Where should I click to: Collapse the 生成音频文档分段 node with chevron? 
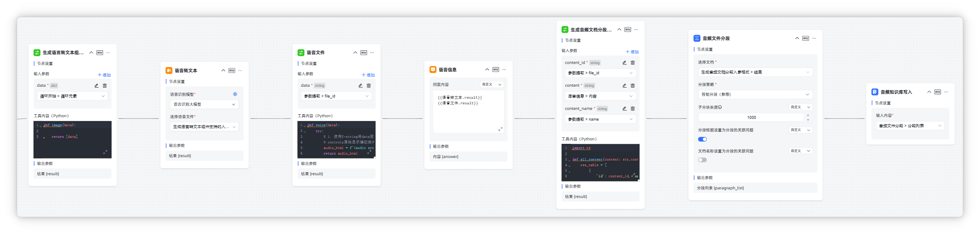(619, 30)
